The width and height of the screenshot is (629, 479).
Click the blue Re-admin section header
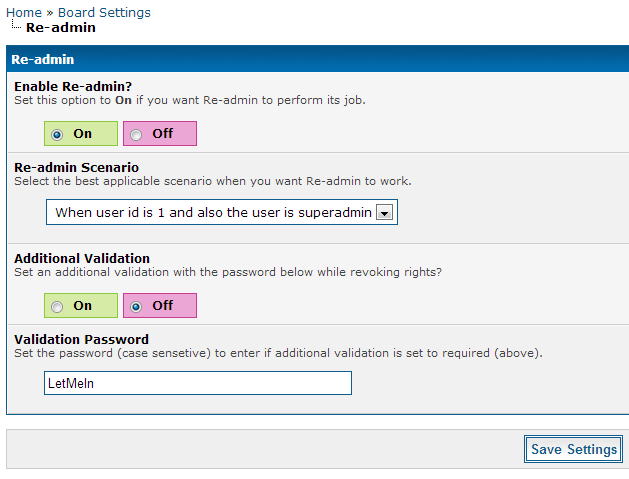[315, 60]
